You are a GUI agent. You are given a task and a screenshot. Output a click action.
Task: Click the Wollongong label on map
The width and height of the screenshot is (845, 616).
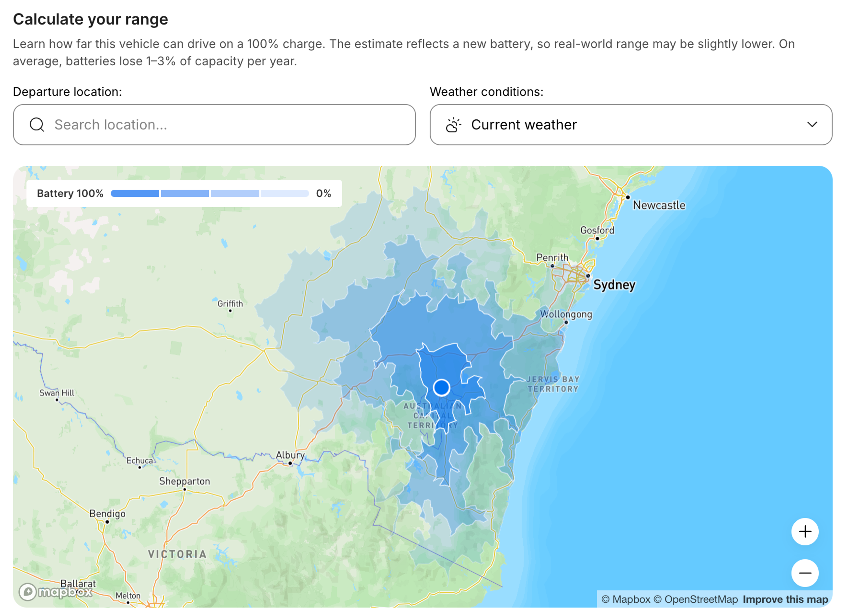point(566,314)
